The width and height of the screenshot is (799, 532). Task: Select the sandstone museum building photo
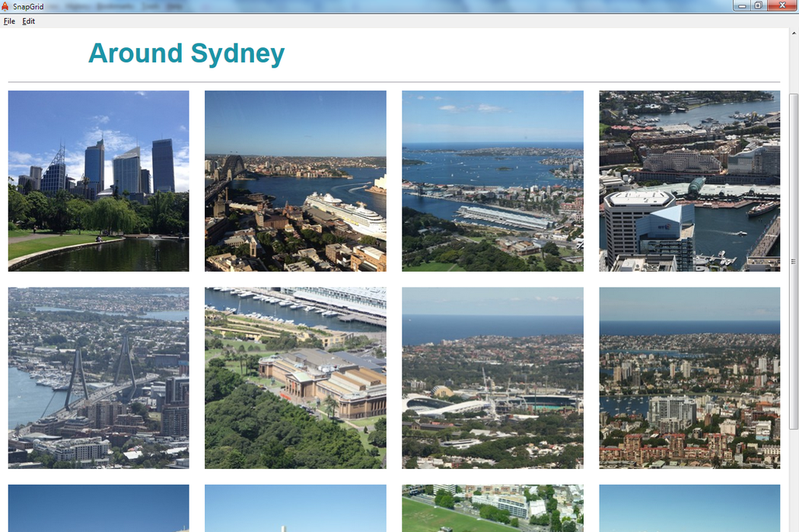click(295, 377)
